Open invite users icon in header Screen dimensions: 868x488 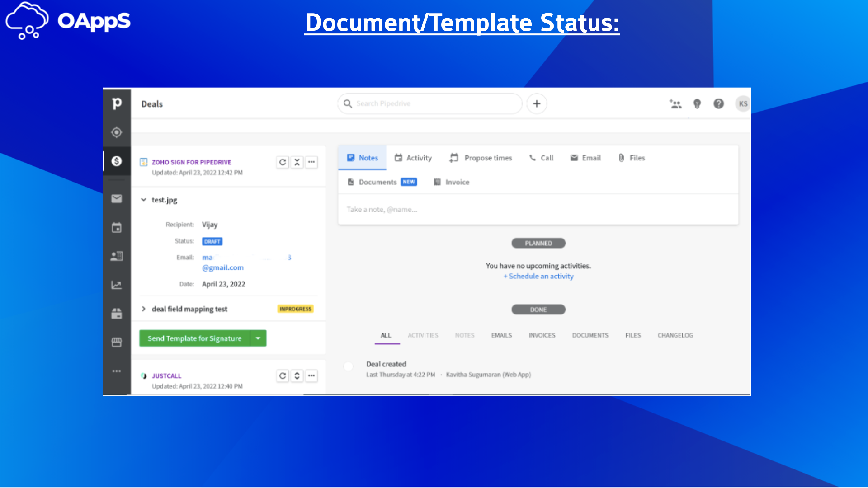(675, 104)
